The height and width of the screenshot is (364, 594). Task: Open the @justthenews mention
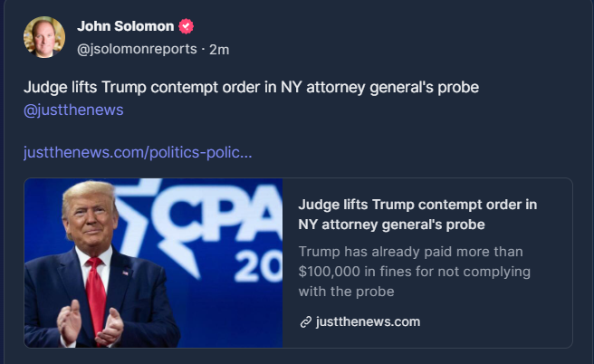[73, 110]
